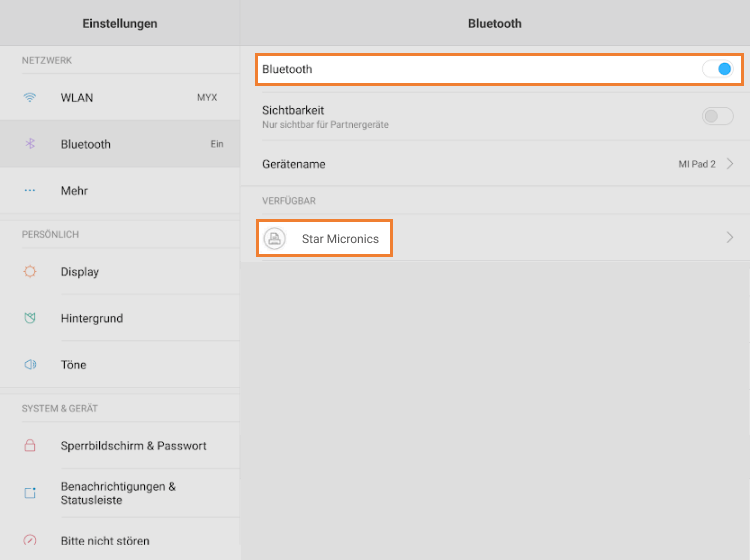Click the Benachrichtigungen notification icon
The image size is (750, 560).
tap(30, 493)
